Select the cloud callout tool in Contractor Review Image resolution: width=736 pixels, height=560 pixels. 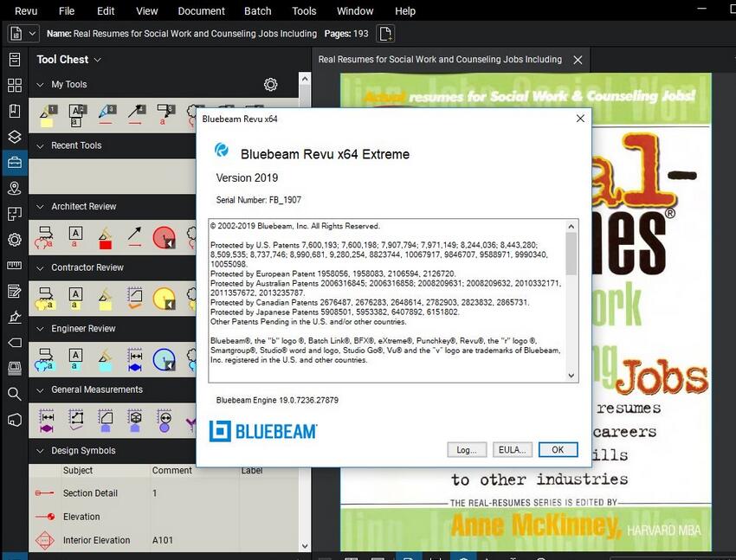pos(46,299)
